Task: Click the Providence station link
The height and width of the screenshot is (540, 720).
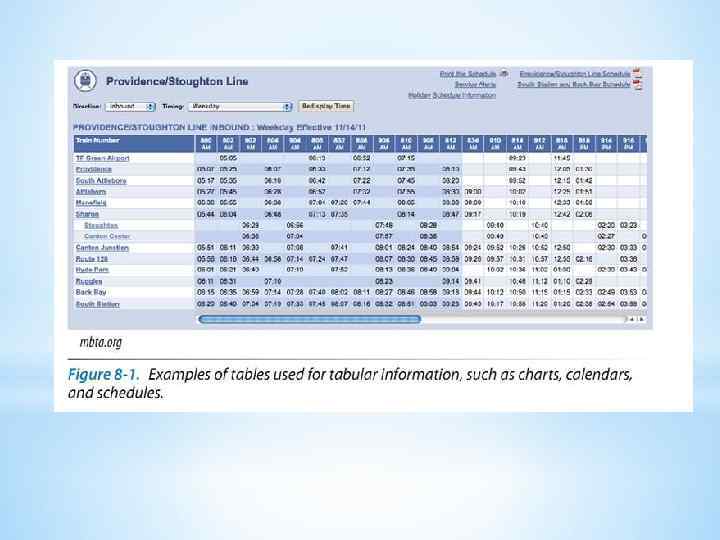Action: click(x=94, y=169)
